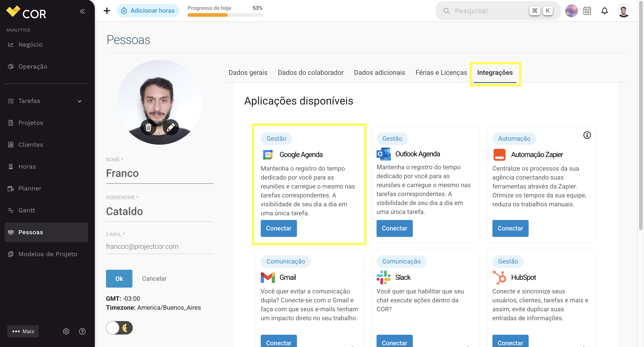
Task: Click the HubSpot logo icon
Action: [x=499, y=277]
